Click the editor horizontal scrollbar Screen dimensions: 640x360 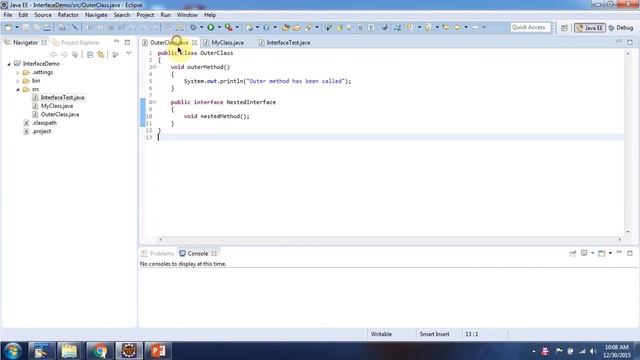[390, 240]
